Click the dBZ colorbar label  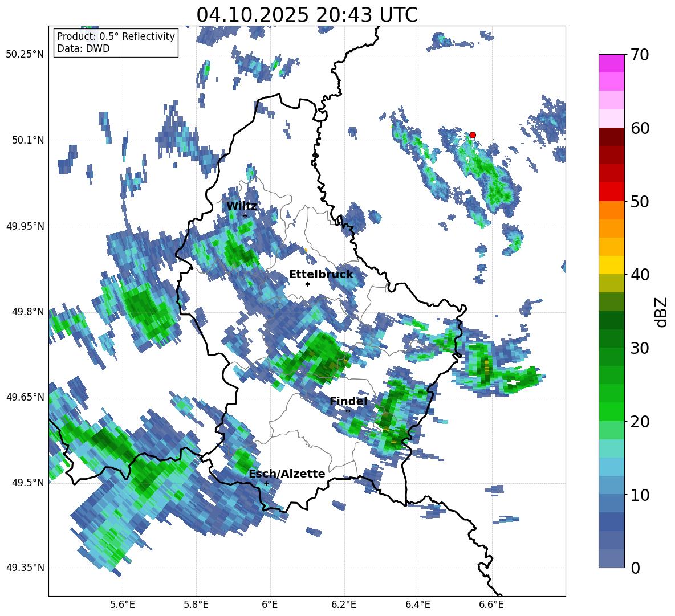[661, 312]
